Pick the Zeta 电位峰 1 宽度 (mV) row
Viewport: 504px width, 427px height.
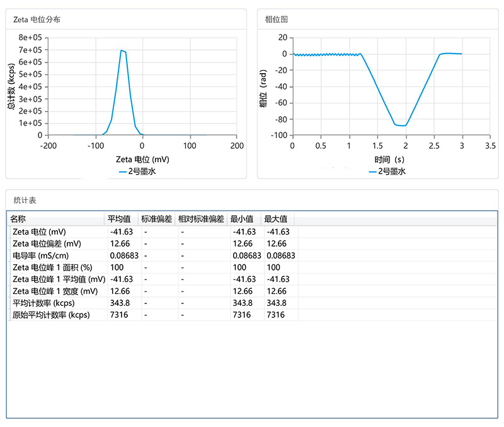[55, 291]
